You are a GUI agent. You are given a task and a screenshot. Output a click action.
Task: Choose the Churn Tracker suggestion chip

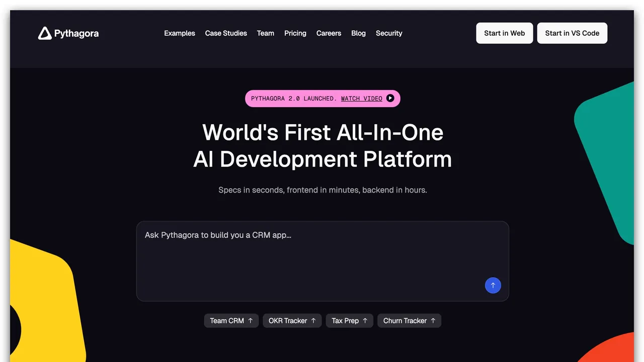pyautogui.click(x=410, y=321)
